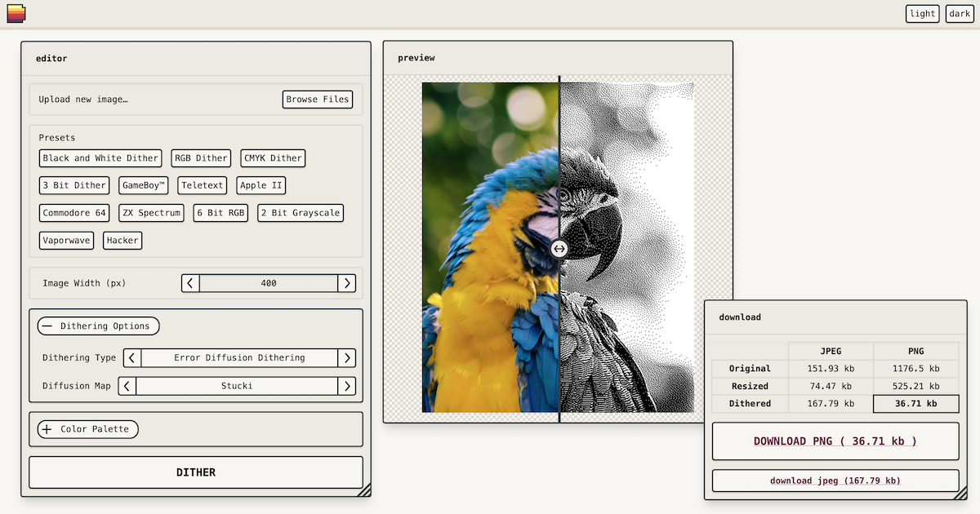Click the preview panel title
Screen dimensions: 980x514
tap(416, 58)
